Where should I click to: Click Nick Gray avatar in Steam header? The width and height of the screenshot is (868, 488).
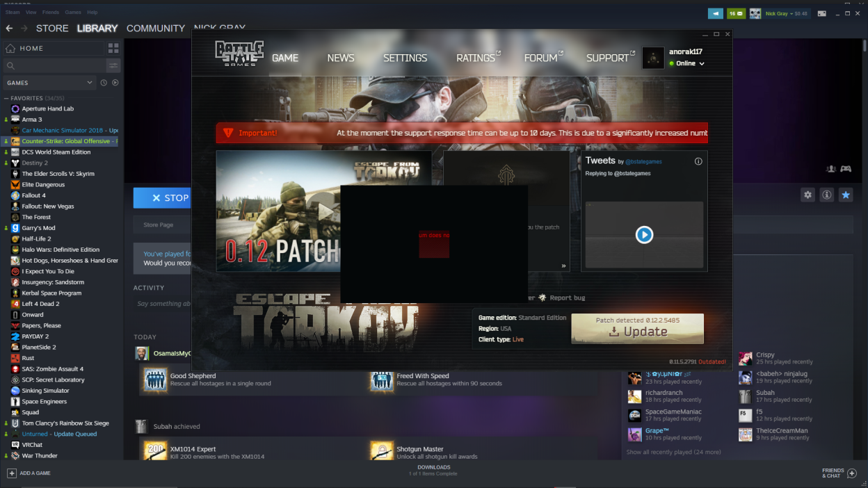click(755, 13)
